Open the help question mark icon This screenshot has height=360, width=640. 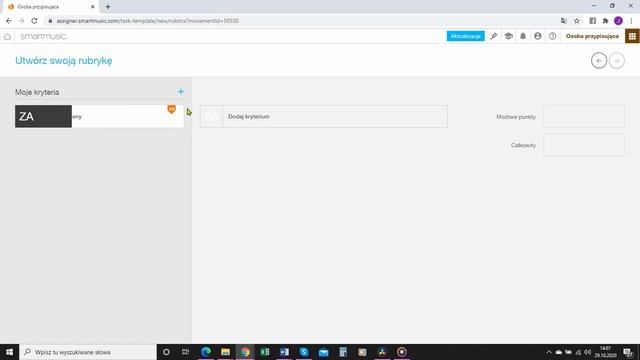coord(552,36)
